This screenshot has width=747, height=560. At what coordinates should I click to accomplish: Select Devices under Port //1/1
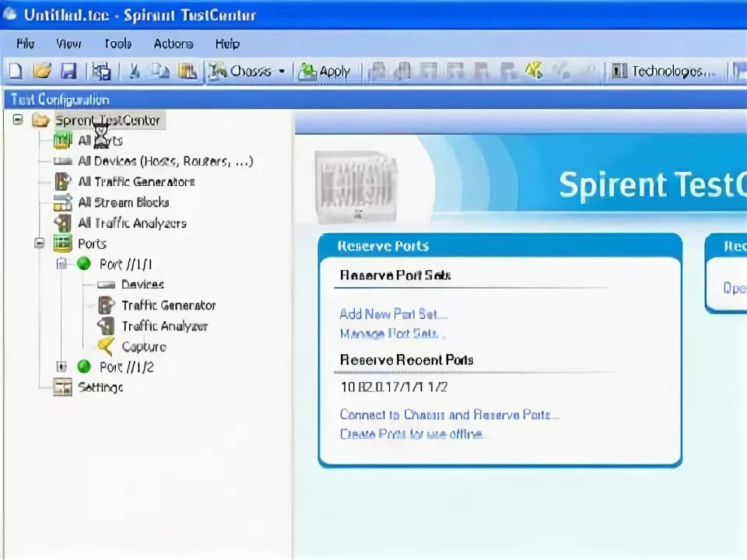[142, 285]
